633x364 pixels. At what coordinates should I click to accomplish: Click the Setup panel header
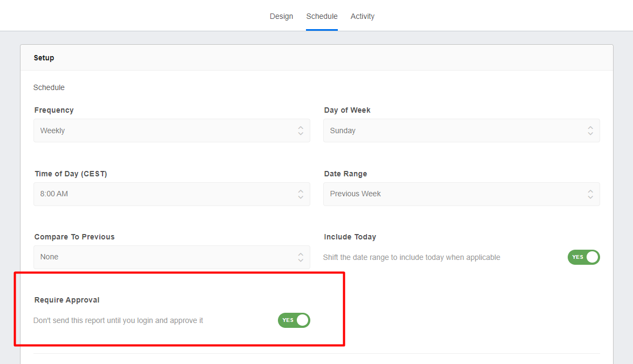(44, 58)
